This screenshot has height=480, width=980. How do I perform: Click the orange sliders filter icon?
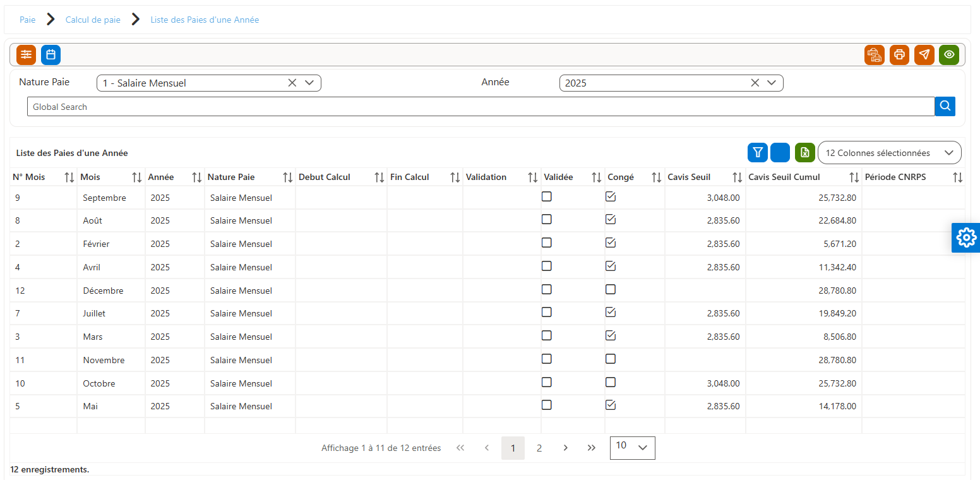(x=27, y=55)
